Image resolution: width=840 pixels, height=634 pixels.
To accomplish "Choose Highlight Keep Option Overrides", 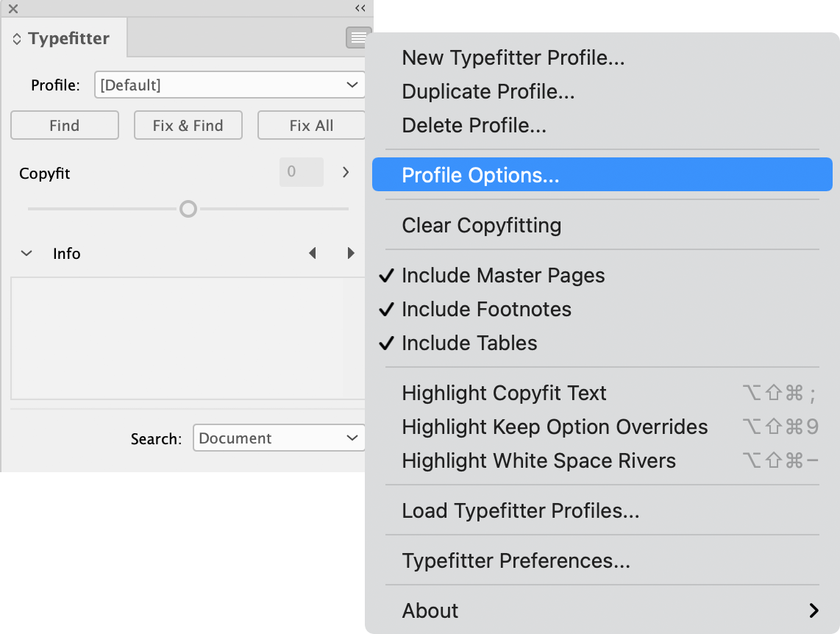I will coord(602,427).
